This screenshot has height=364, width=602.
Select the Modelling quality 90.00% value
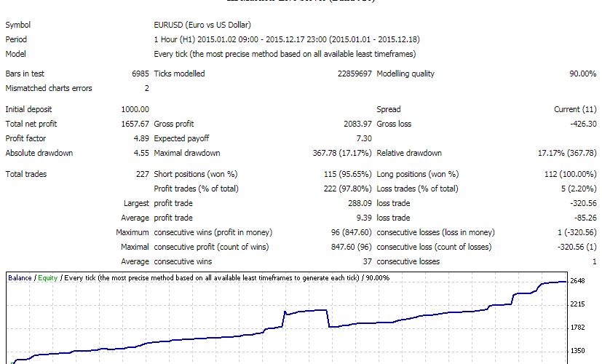coord(582,74)
